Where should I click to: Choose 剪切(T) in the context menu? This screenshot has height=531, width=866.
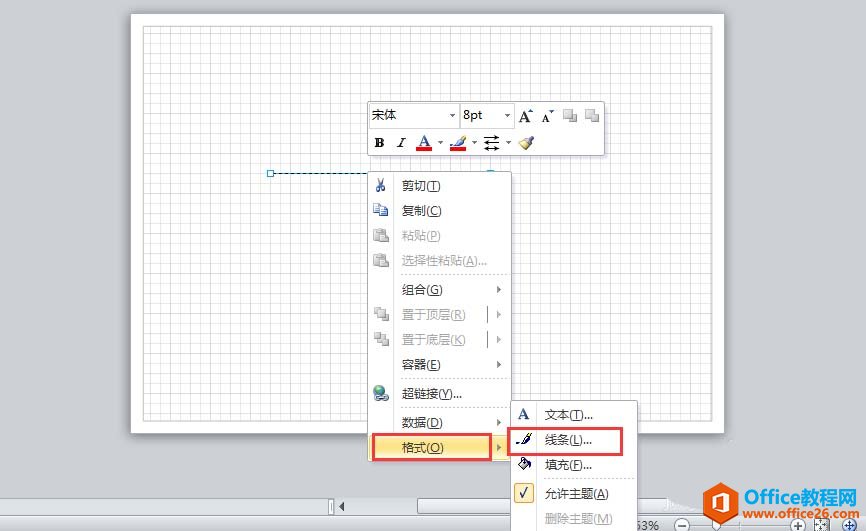pyautogui.click(x=421, y=186)
